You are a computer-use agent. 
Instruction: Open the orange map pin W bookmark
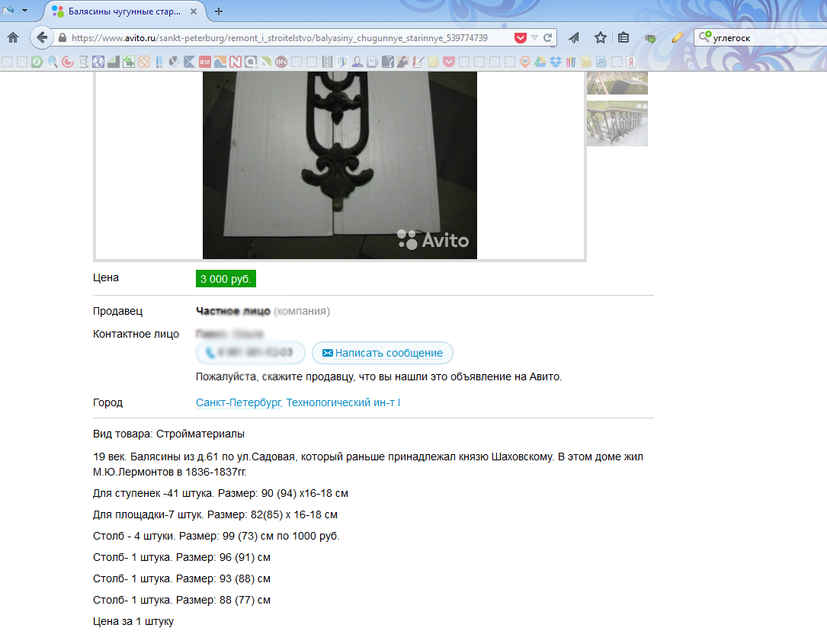point(525,62)
